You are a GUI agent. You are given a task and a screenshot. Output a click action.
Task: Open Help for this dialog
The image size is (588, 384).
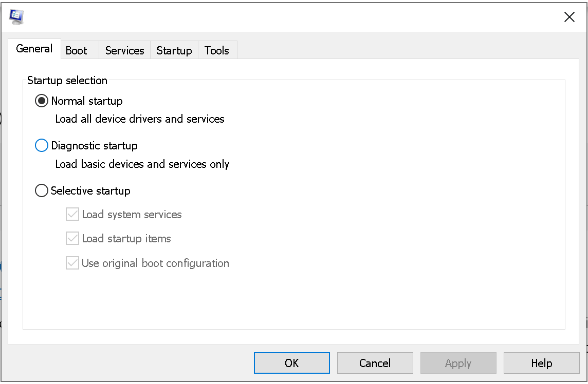click(x=541, y=363)
